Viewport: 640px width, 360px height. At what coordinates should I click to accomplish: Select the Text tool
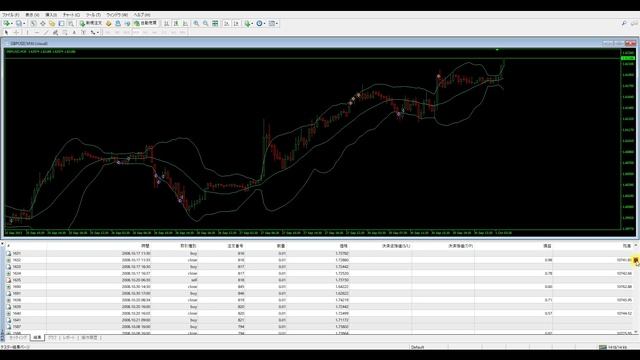pyautogui.click(x=74, y=32)
